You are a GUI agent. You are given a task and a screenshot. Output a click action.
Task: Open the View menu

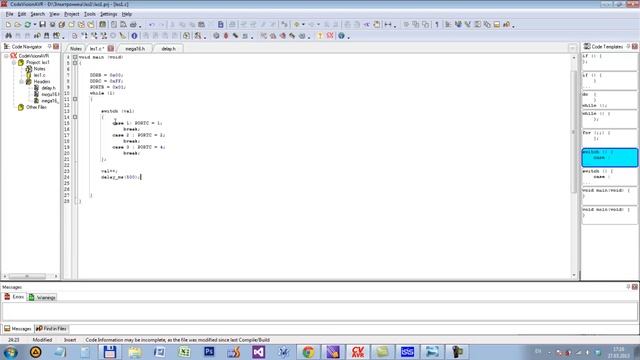click(54, 14)
